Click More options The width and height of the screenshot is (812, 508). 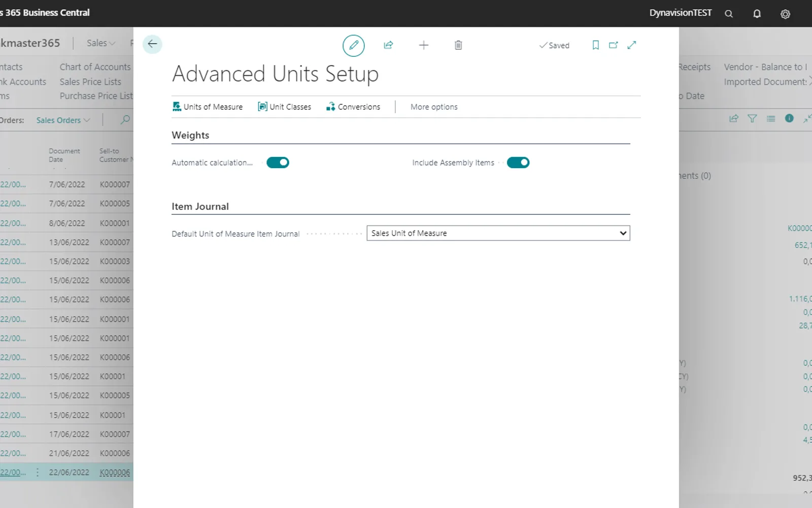point(434,107)
